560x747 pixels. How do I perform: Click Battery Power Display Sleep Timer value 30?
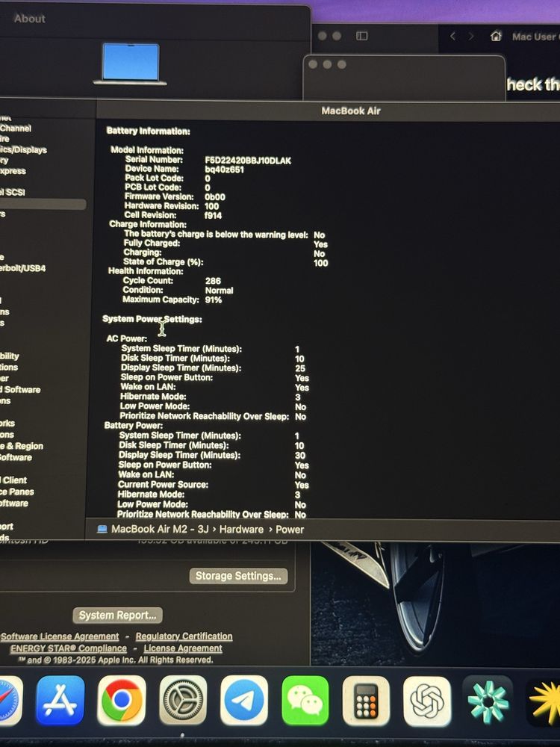300,456
